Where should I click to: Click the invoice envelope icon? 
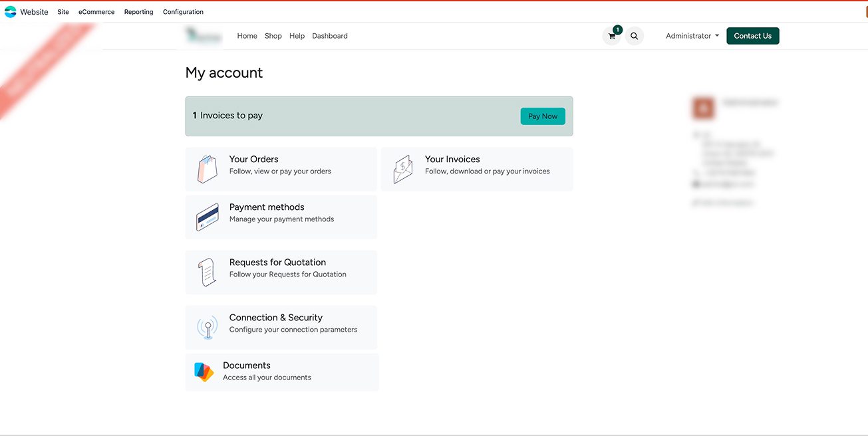(x=402, y=169)
